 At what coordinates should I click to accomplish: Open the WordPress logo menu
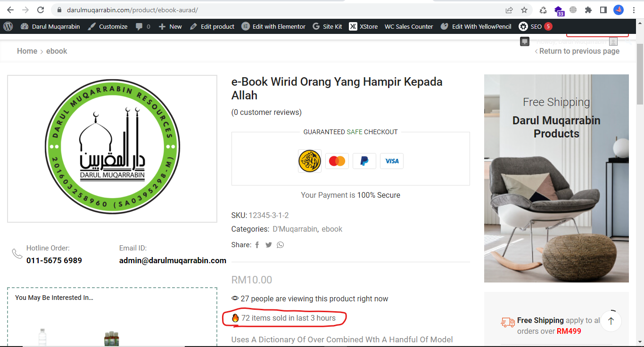(x=8, y=26)
